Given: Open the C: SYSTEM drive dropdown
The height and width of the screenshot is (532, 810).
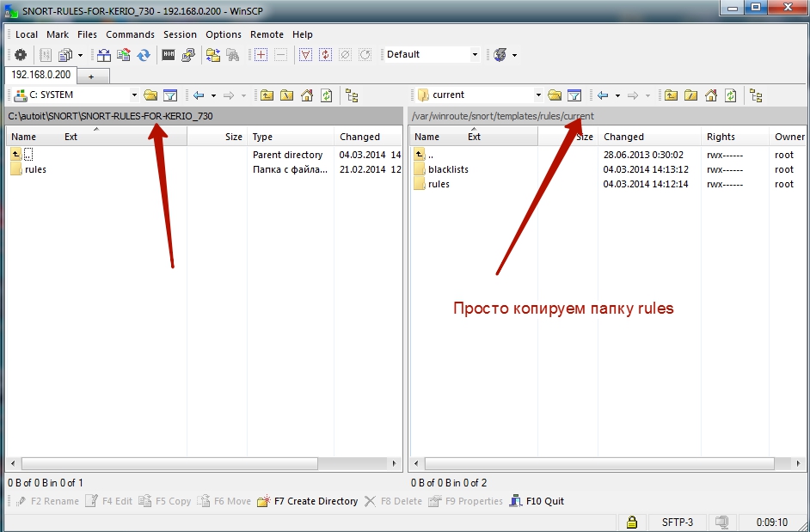Looking at the screenshot, I should pos(134,95).
